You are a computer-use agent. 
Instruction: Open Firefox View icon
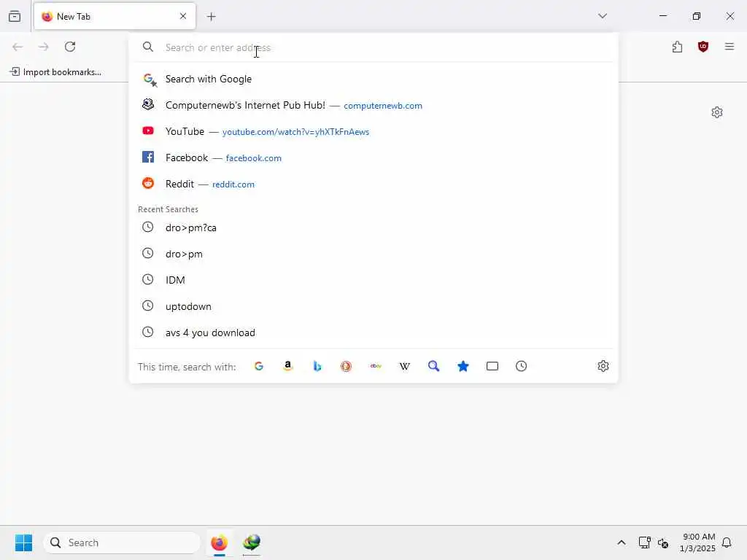pyautogui.click(x=15, y=17)
